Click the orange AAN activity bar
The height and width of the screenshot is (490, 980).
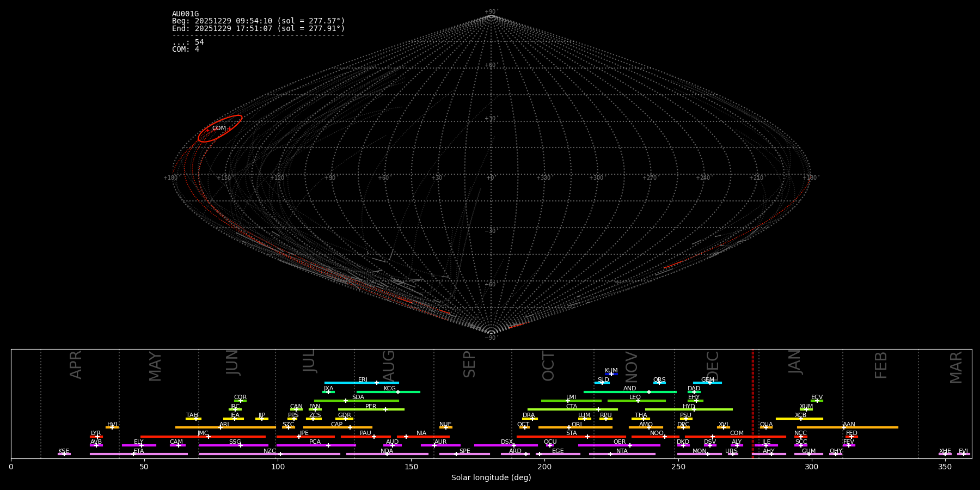pos(848,427)
